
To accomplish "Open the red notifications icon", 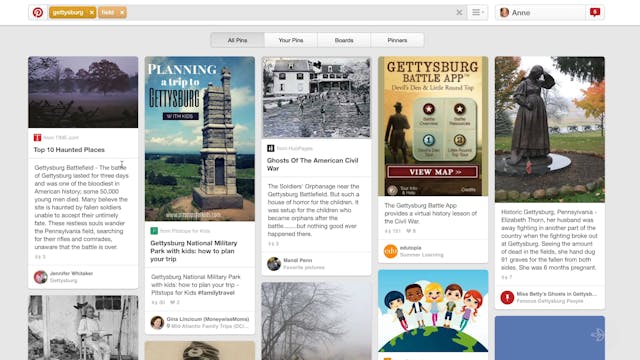I will (x=595, y=13).
